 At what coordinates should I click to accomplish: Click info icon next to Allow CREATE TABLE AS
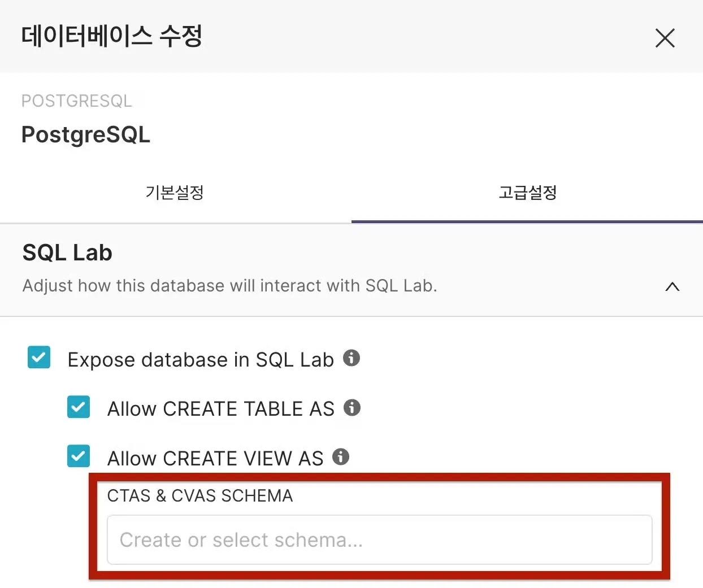[352, 407]
